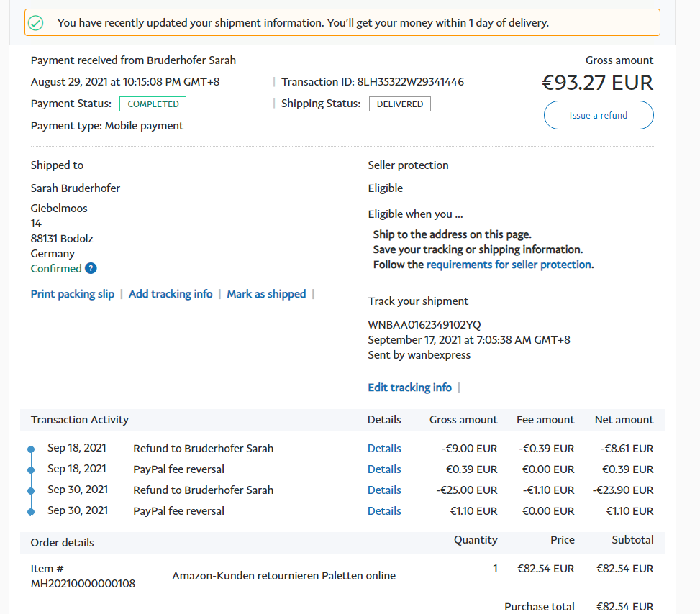Image resolution: width=700 pixels, height=614 pixels.
Task: Click the timeline dot for Sep 18 fee reversal
Action: [31, 470]
